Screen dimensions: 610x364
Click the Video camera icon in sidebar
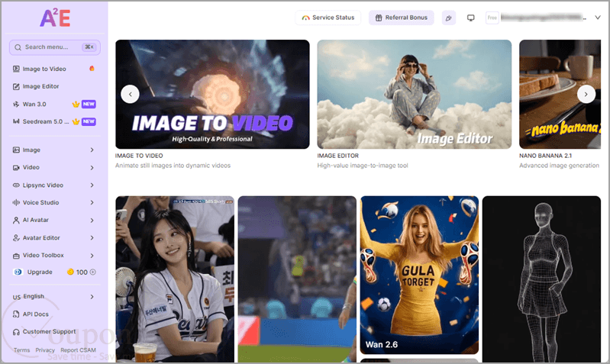[16, 168]
